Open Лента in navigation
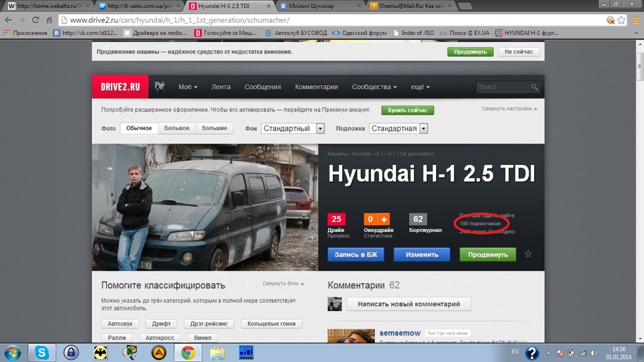This screenshot has height=362, width=644. tap(221, 86)
